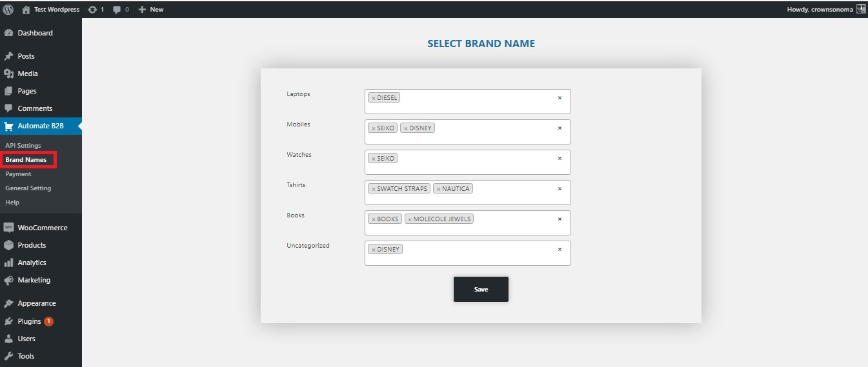Screen dimensions: 868x367
Task: Clear all brands in Books field
Action: pos(560,219)
